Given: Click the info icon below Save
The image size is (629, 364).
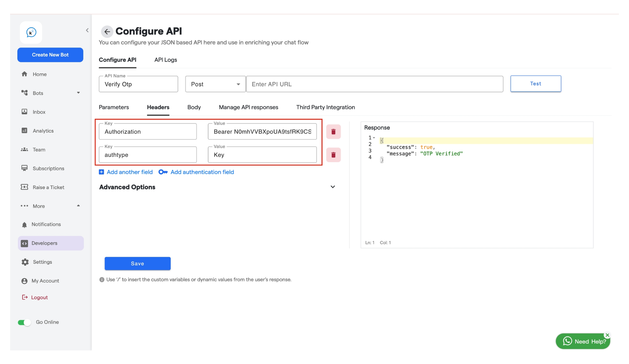Looking at the screenshot, I should tap(102, 280).
